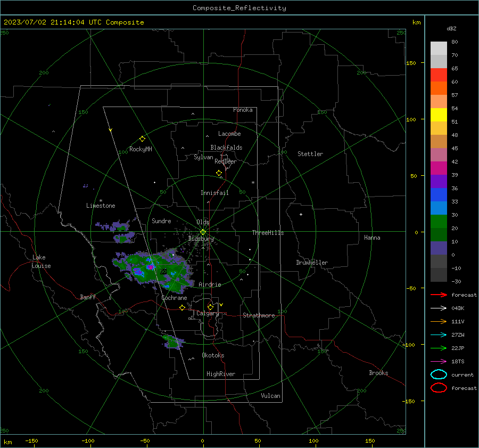Select the magenta dBZ legend swatch

(x=439, y=168)
